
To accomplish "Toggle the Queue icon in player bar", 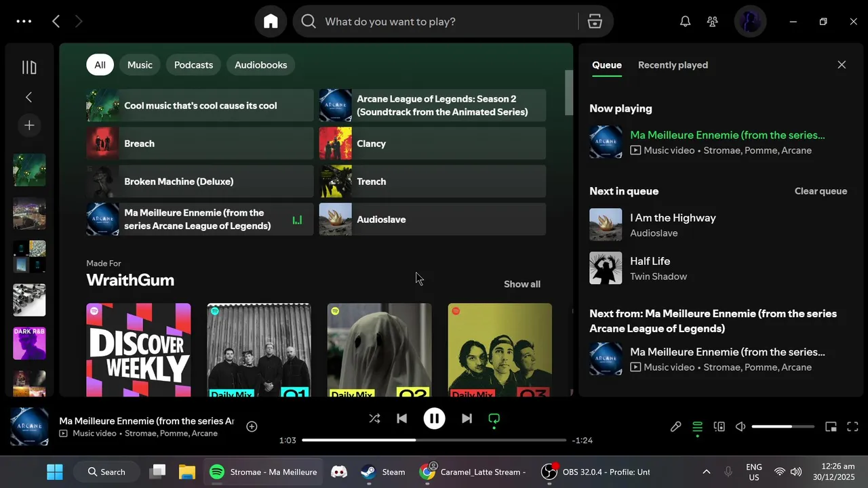I will (x=697, y=426).
